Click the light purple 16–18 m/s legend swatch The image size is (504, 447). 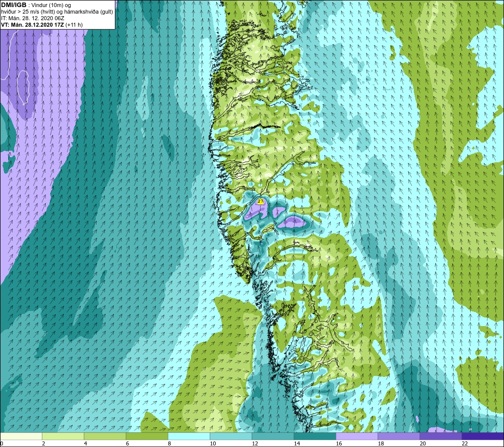coord(357,436)
